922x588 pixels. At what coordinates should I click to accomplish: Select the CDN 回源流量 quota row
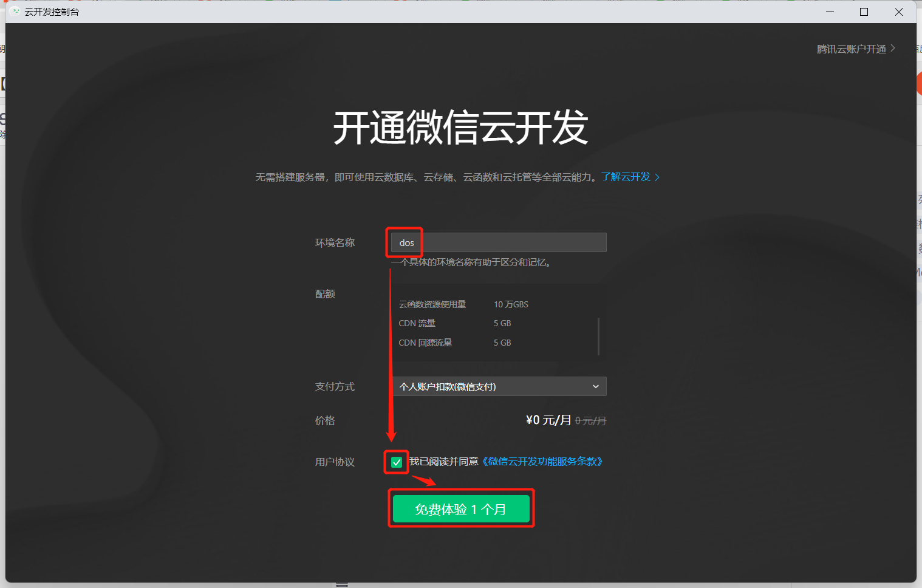(x=455, y=343)
